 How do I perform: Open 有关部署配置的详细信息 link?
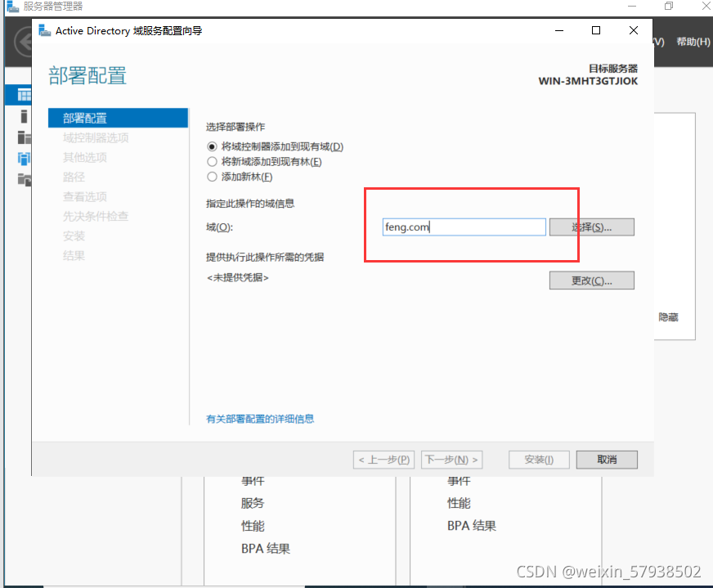tap(260, 419)
